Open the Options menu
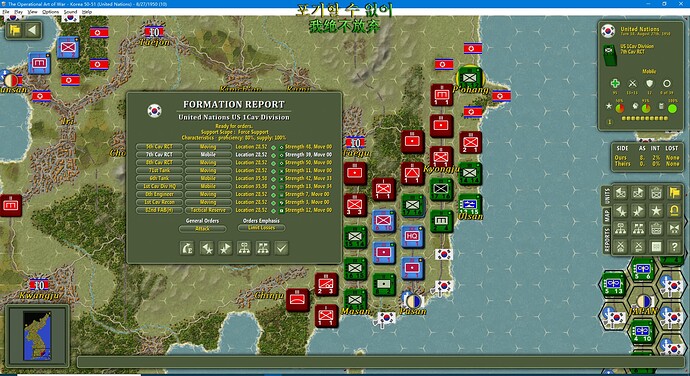690x376 pixels. [x=51, y=12]
